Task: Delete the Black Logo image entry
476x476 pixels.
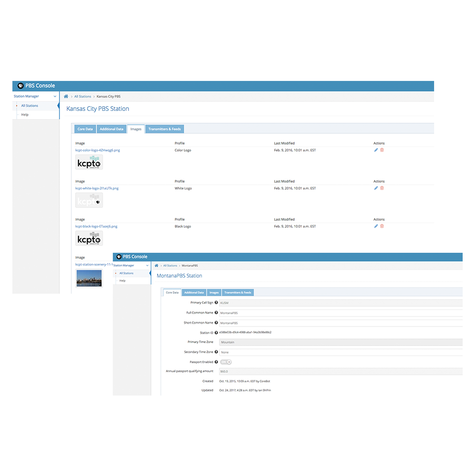Action: (x=382, y=226)
